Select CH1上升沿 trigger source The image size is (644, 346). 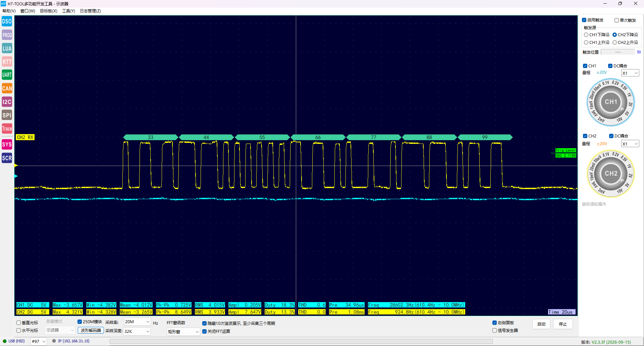(586, 43)
